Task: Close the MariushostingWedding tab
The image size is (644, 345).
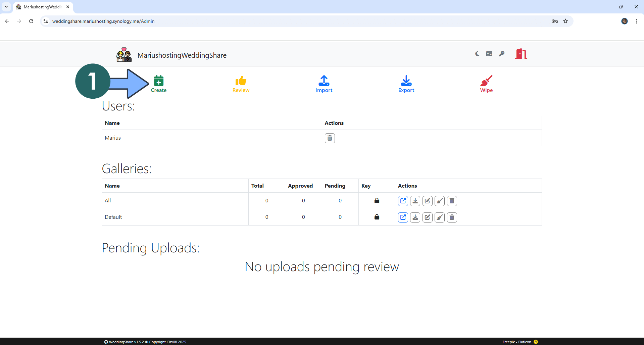Action: (x=68, y=7)
